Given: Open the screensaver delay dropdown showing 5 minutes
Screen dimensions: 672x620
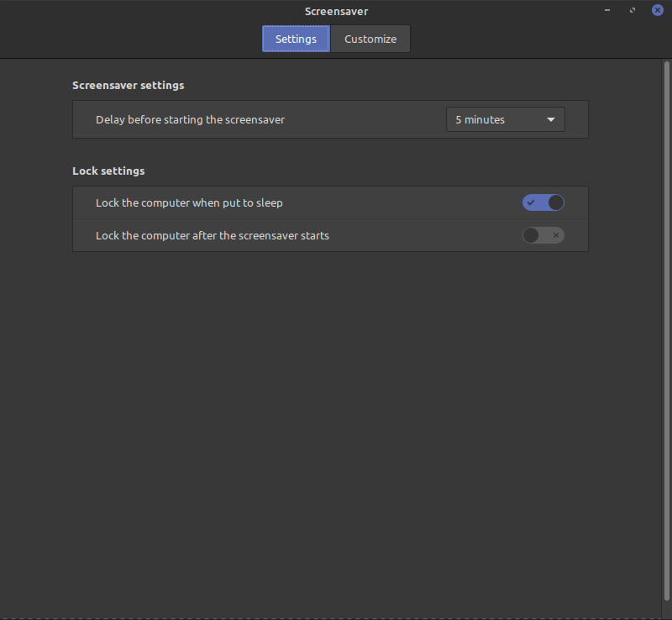Looking at the screenshot, I should pos(506,119).
